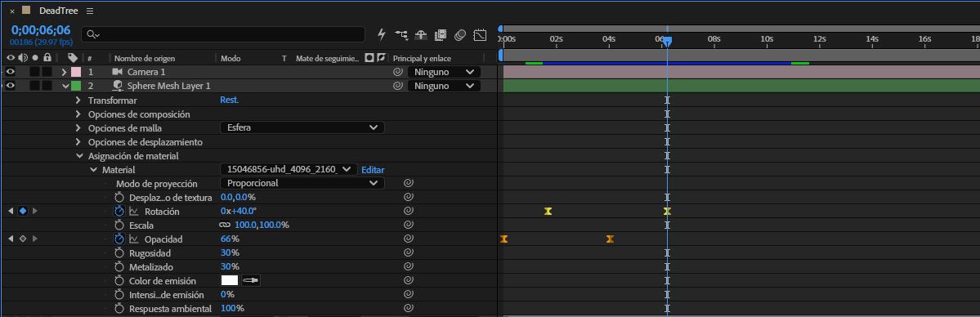
Task: Click the parent pick whip for Sphere Mesh Layer
Action: coord(397,86)
